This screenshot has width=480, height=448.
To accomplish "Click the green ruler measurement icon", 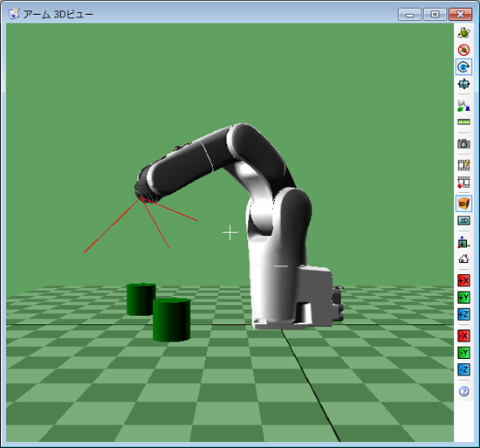I will coord(463,122).
